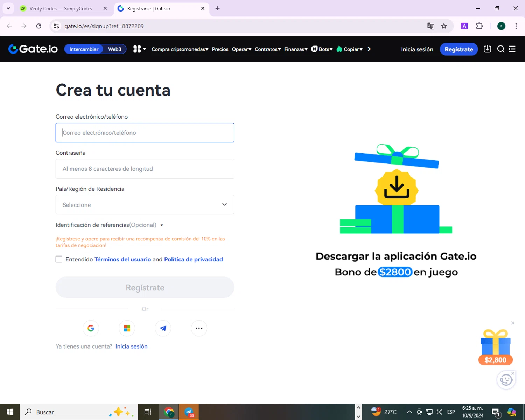Open the notifications center icon
Image resolution: width=525 pixels, height=420 pixels.
tap(496, 412)
